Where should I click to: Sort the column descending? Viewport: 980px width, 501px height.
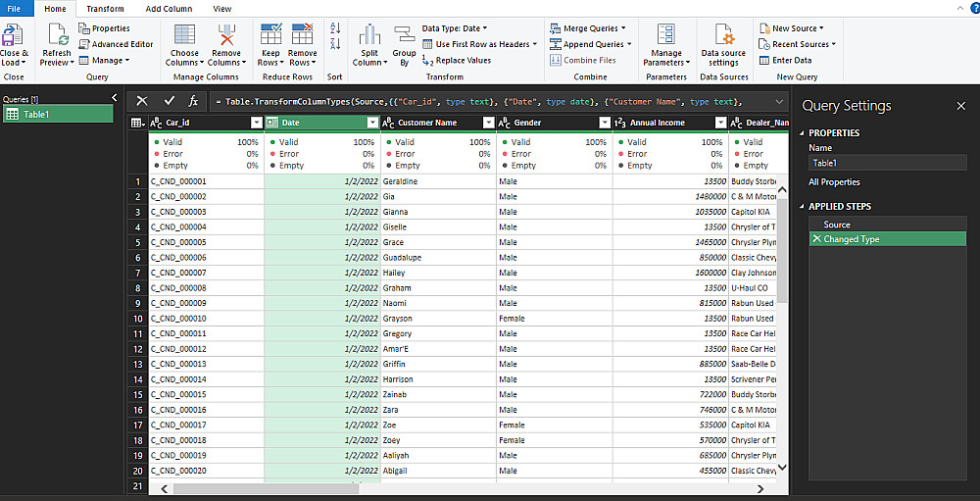[335, 44]
